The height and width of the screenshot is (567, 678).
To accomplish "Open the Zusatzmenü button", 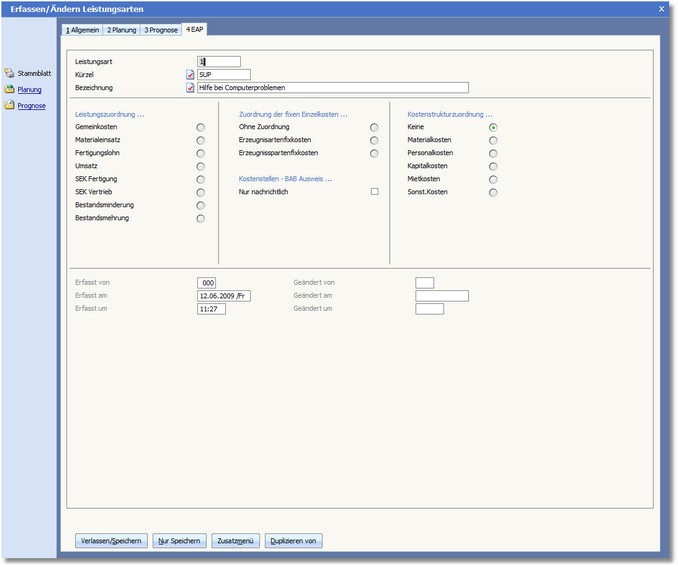I will (x=236, y=541).
